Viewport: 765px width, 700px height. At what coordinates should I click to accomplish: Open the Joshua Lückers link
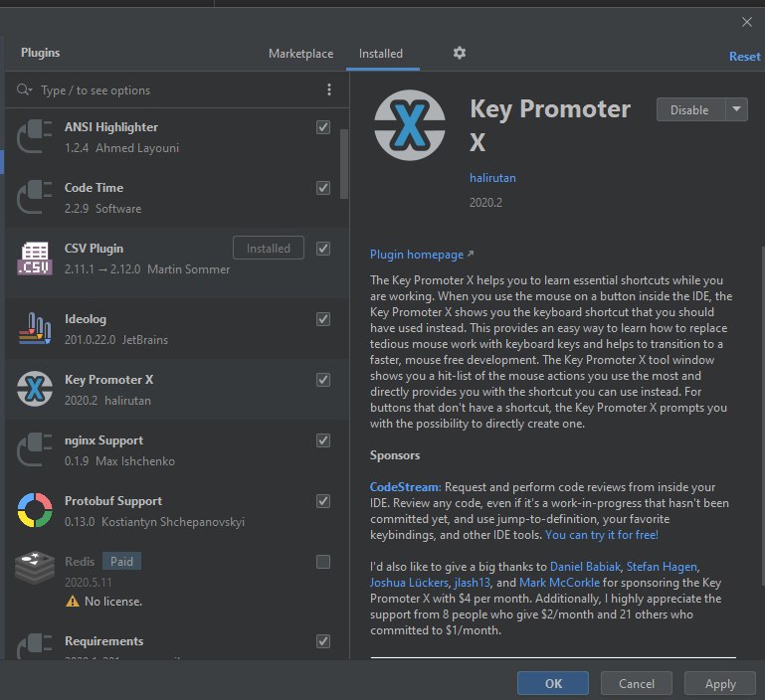pyautogui.click(x=409, y=583)
